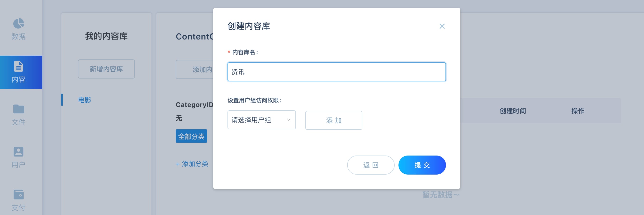644x215 pixels.
Task: Click the content library name input field
Action: click(x=336, y=72)
